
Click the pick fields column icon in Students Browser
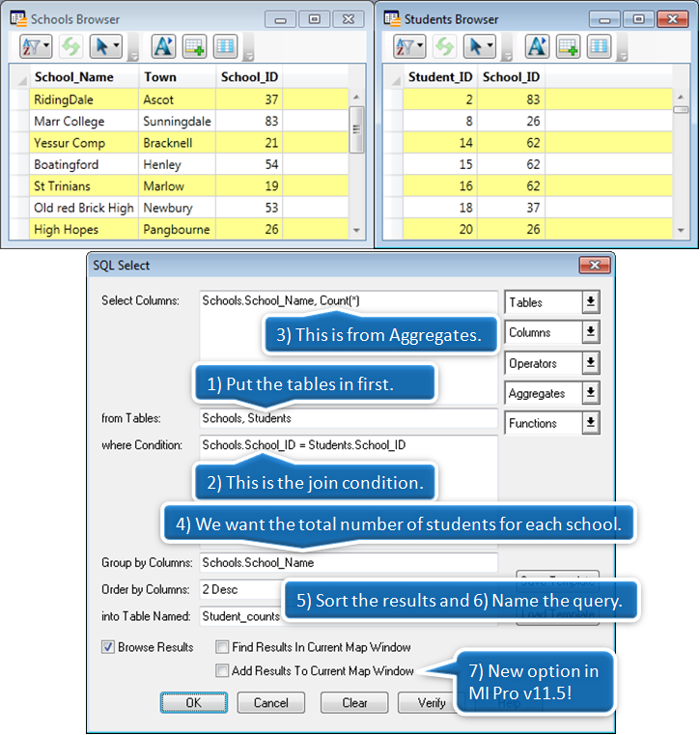point(599,46)
